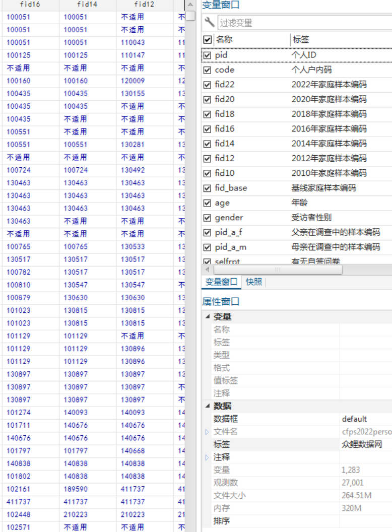Viewport: 392px width, 532px height.
Task: Select the label 基线家庭样本编码
Action: 323,188
